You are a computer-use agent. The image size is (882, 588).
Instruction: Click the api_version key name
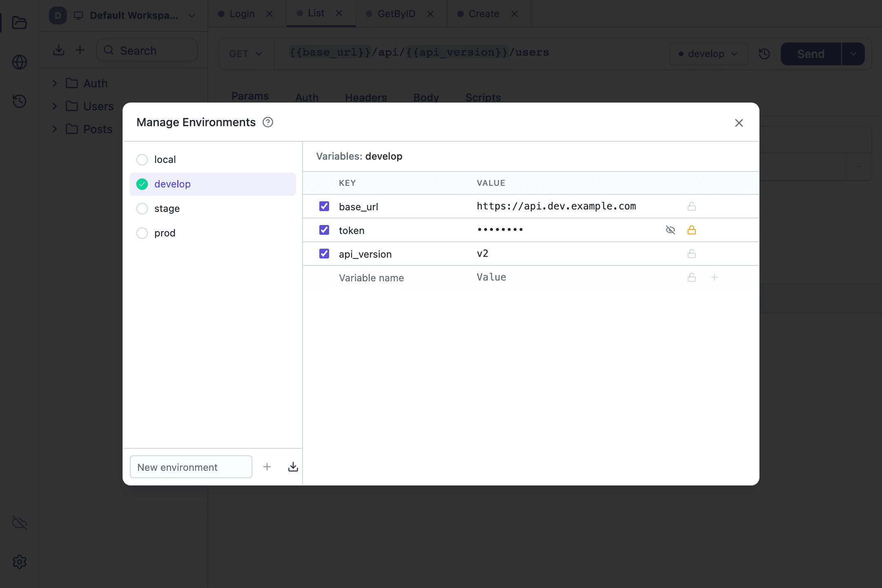coord(365,254)
